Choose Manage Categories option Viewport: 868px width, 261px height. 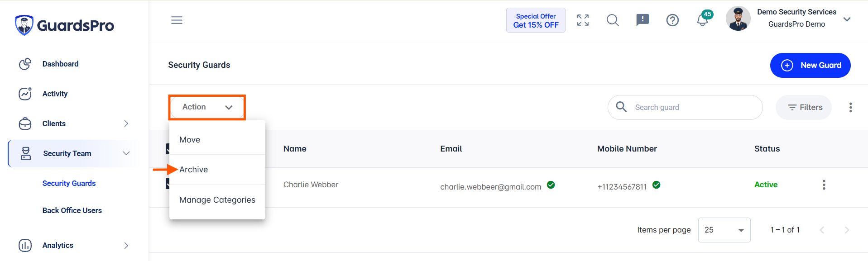pos(217,200)
